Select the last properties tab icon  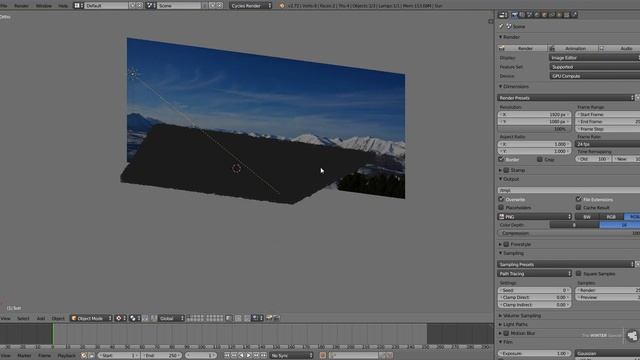pos(574,15)
